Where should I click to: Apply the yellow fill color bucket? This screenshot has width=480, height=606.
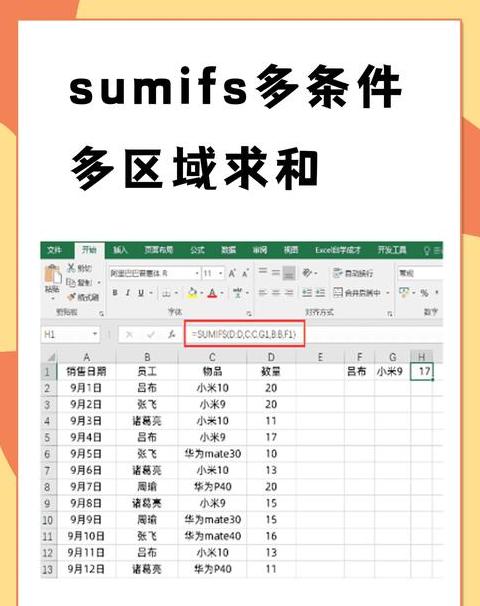tap(192, 293)
